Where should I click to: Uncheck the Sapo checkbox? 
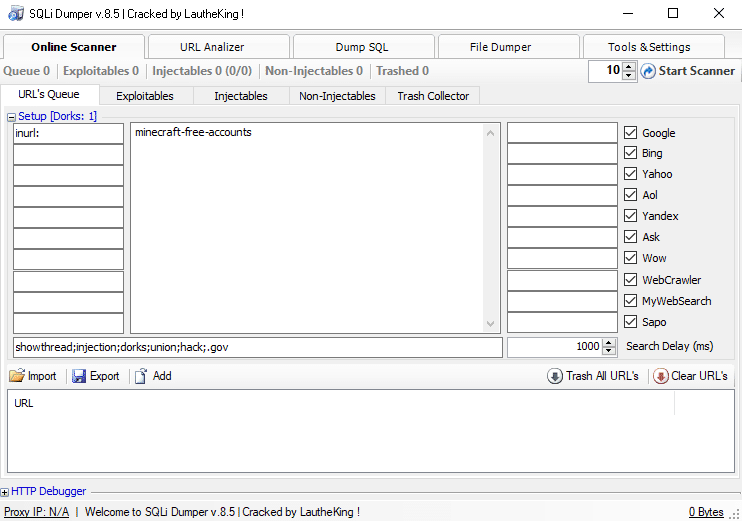630,322
